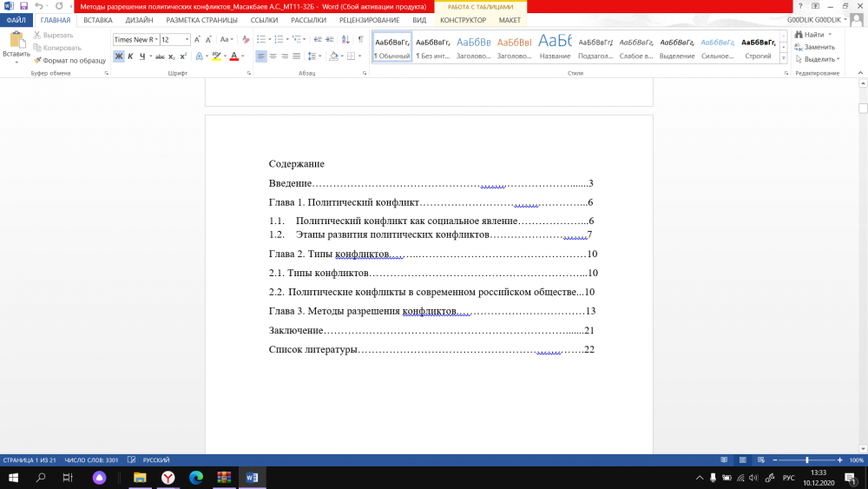Select the Format Painter (Формат по образцу)
This screenshot has height=489, width=868.
pos(69,61)
